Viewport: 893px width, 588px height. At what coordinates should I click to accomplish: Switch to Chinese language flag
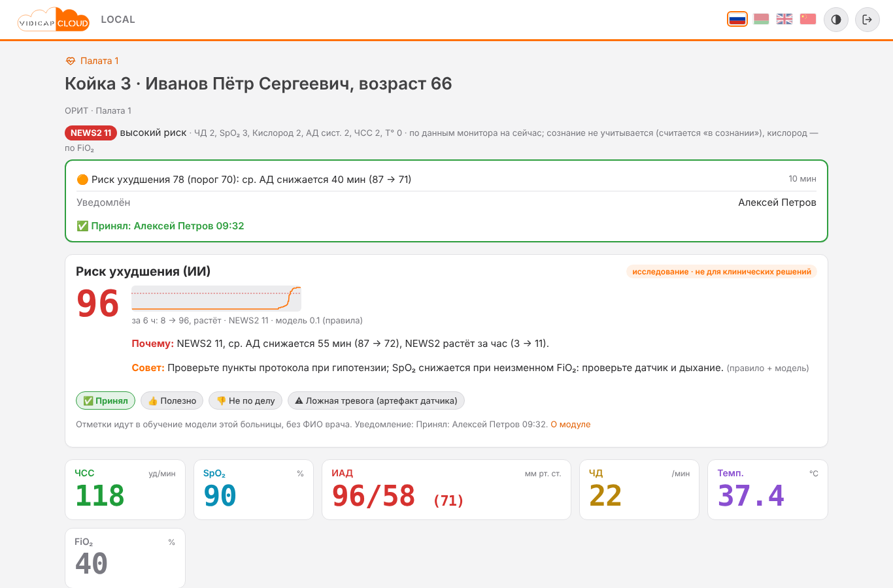tap(808, 19)
